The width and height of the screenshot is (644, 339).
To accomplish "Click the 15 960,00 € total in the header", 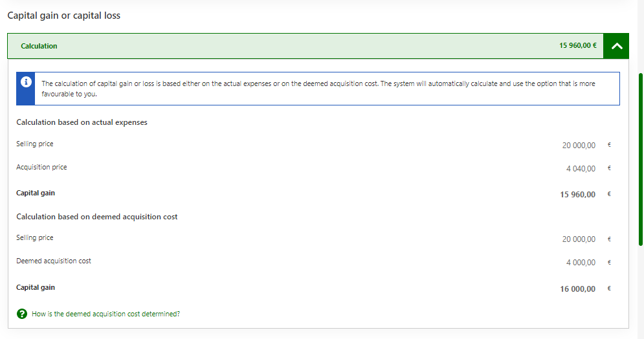I will tap(577, 46).
